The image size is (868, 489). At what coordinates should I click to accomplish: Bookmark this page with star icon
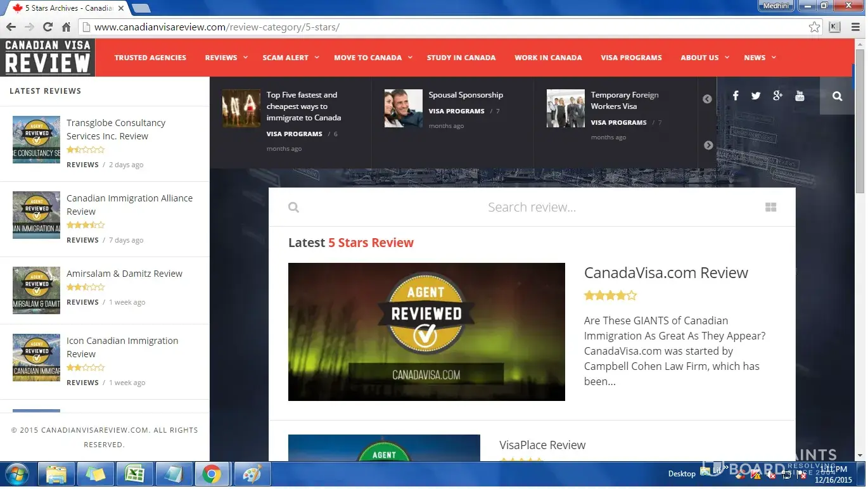tap(814, 27)
